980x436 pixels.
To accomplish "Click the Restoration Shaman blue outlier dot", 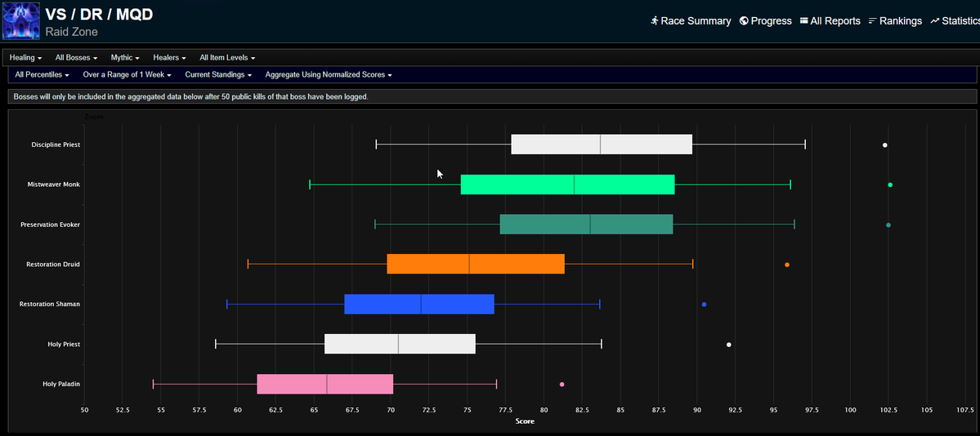I will [x=704, y=305].
